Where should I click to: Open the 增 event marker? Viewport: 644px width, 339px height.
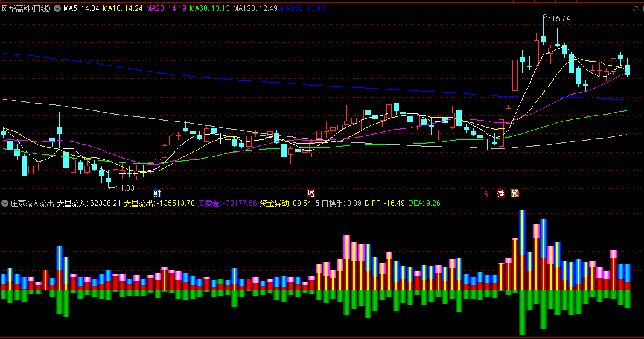[311, 193]
